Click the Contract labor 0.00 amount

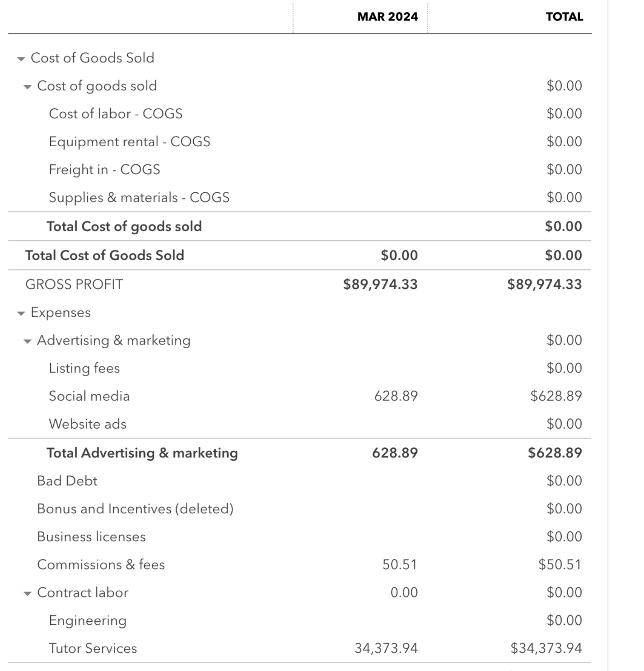pos(404,592)
